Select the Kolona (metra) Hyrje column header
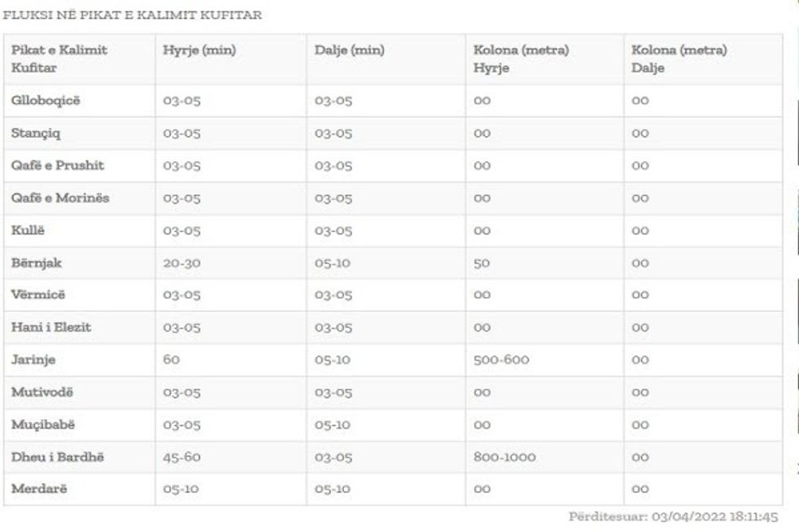 521,59
